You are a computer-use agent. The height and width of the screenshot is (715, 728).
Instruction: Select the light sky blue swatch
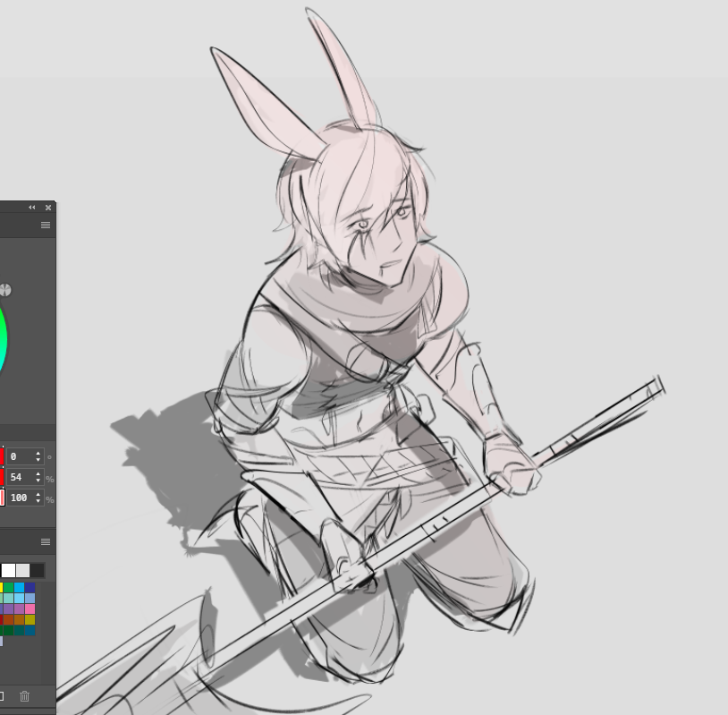coord(19,598)
